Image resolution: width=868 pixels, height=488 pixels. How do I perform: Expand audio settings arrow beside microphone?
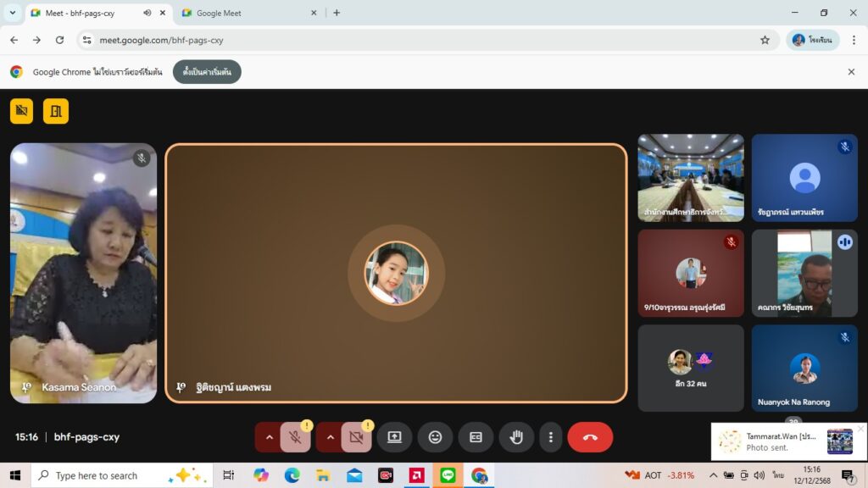(270, 437)
